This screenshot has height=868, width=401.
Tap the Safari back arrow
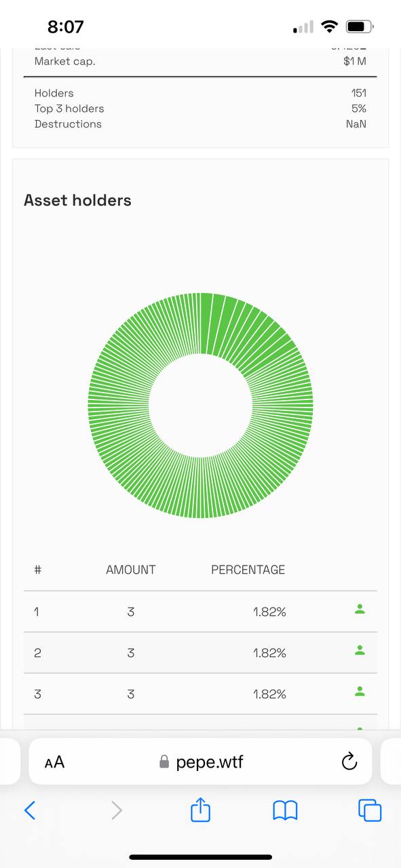pyautogui.click(x=29, y=810)
